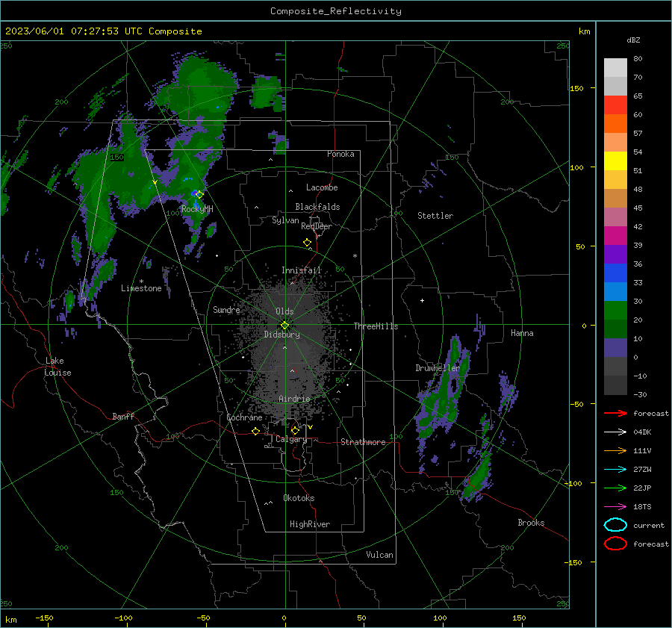Image resolution: width=672 pixels, height=628 pixels.
Task: Click the Innisfail town label
Action: tap(302, 270)
